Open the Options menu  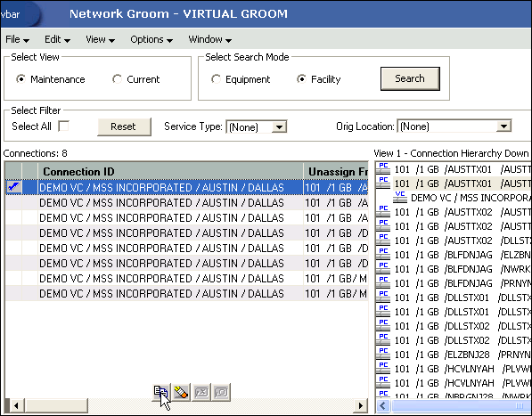151,39
